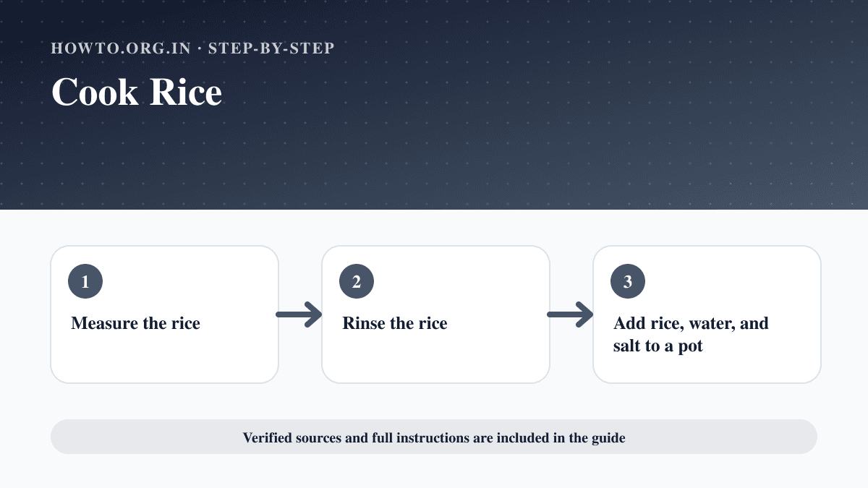The height and width of the screenshot is (488, 868).
Task: Click "salt to a pot" line in step 3
Action: [x=658, y=346]
